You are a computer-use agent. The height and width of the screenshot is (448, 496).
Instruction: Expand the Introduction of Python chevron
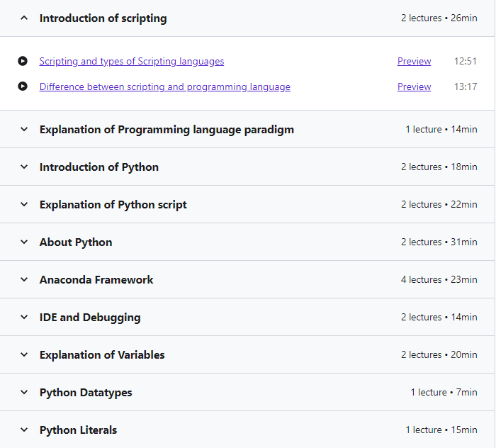[24, 167]
